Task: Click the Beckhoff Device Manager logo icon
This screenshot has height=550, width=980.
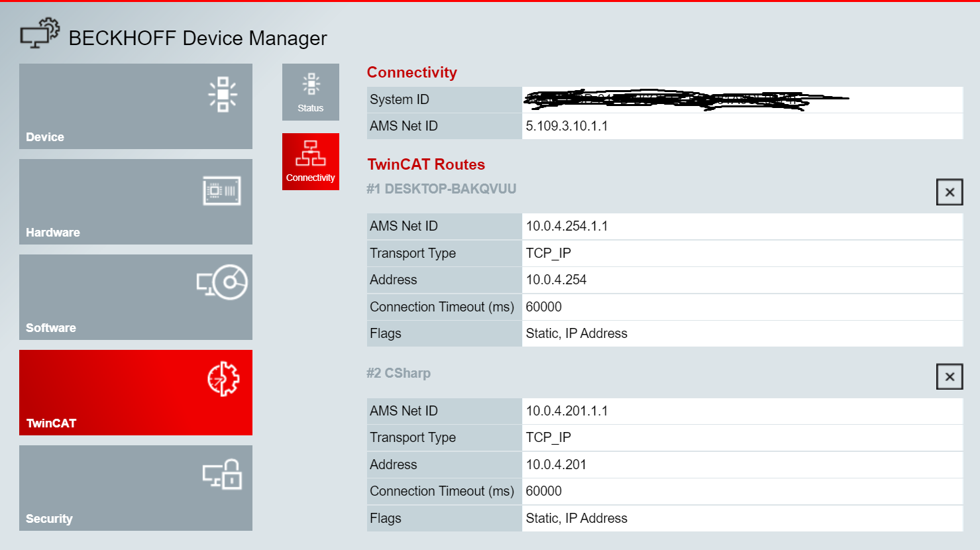Action: click(x=40, y=33)
